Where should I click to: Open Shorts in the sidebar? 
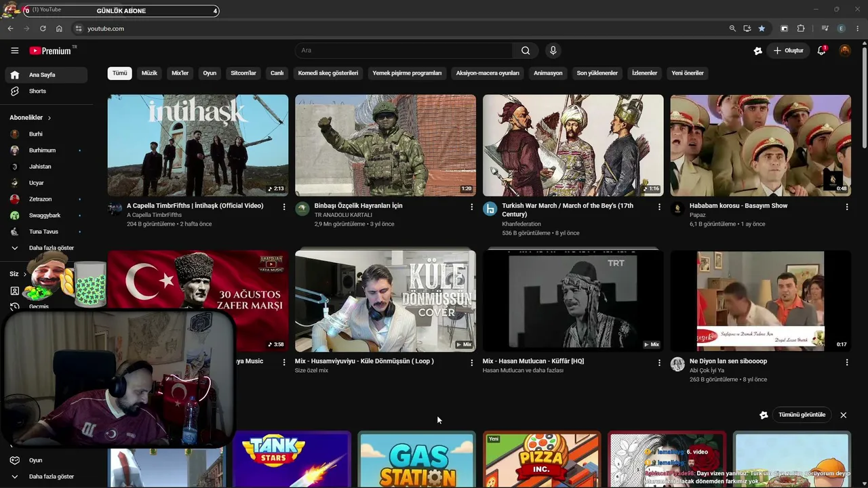click(46, 91)
